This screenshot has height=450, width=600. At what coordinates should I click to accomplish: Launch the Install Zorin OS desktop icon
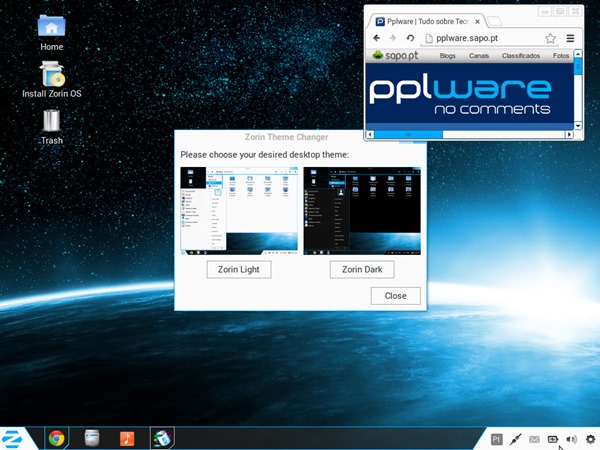(x=52, y=80)
